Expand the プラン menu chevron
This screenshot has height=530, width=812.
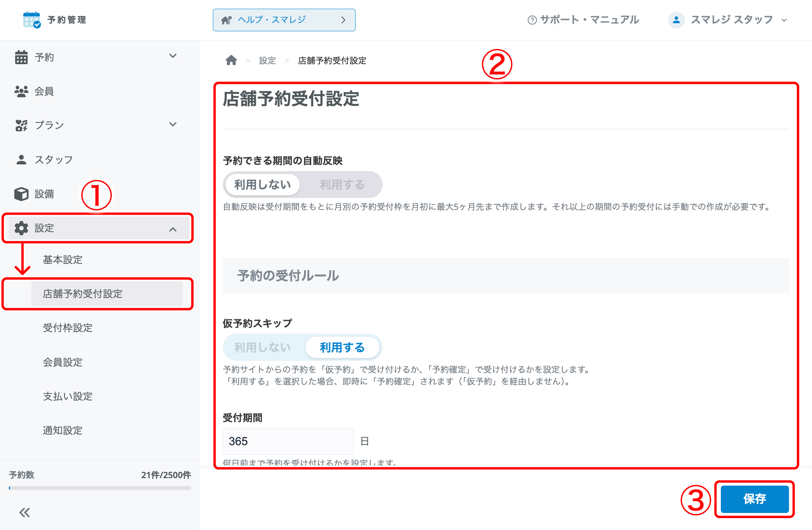173,124
